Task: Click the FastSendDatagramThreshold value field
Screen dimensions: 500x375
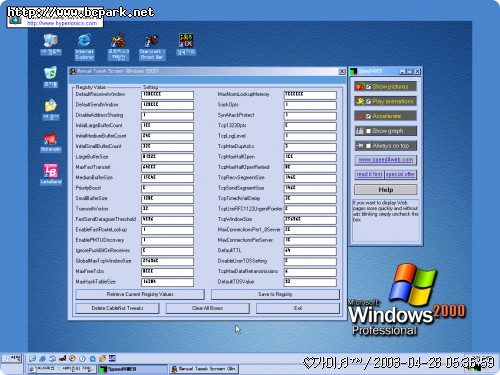Action: 167,220
